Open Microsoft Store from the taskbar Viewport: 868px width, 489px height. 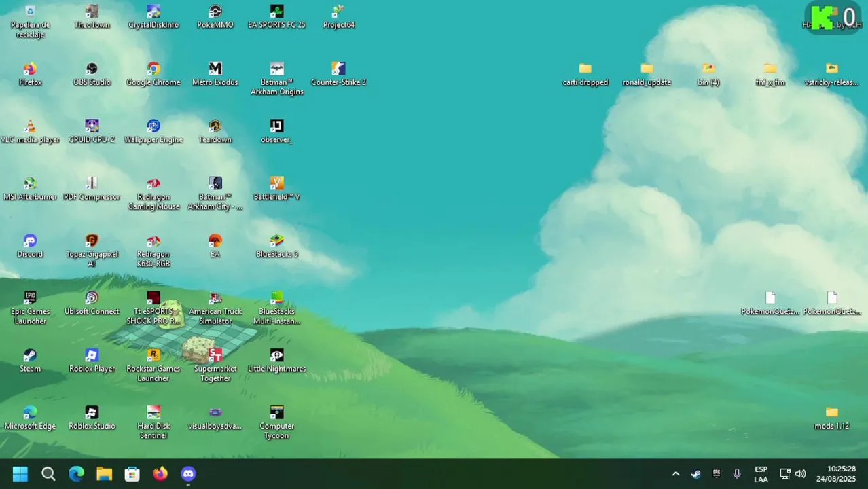[x=132, y=474]
